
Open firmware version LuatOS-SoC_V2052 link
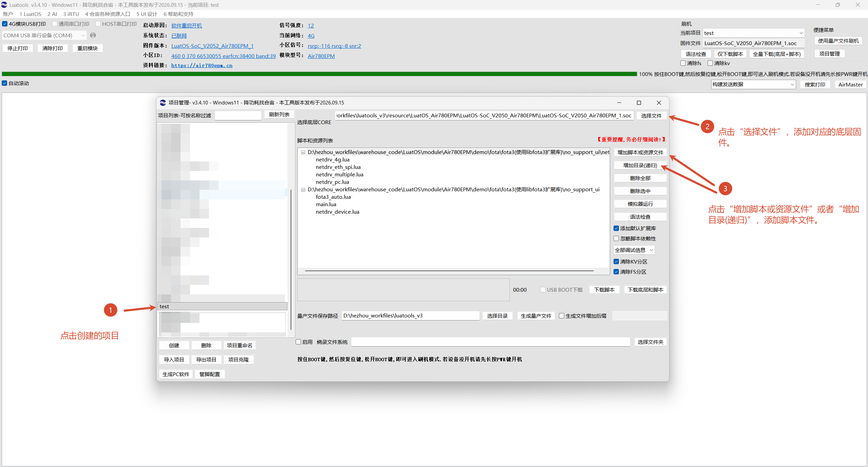[x=212, y=46]
